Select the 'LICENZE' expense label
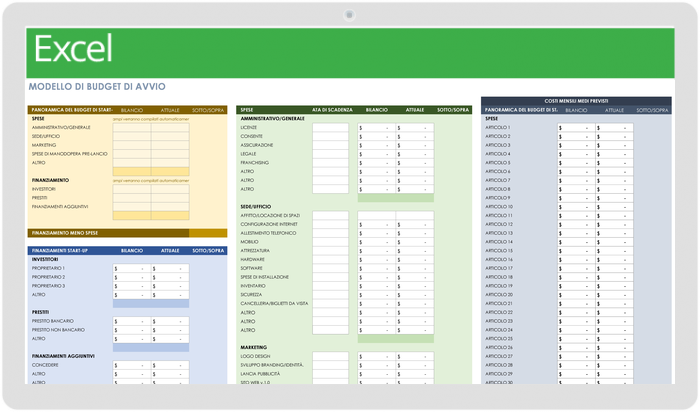700x412 pixels. coord(249,128)
